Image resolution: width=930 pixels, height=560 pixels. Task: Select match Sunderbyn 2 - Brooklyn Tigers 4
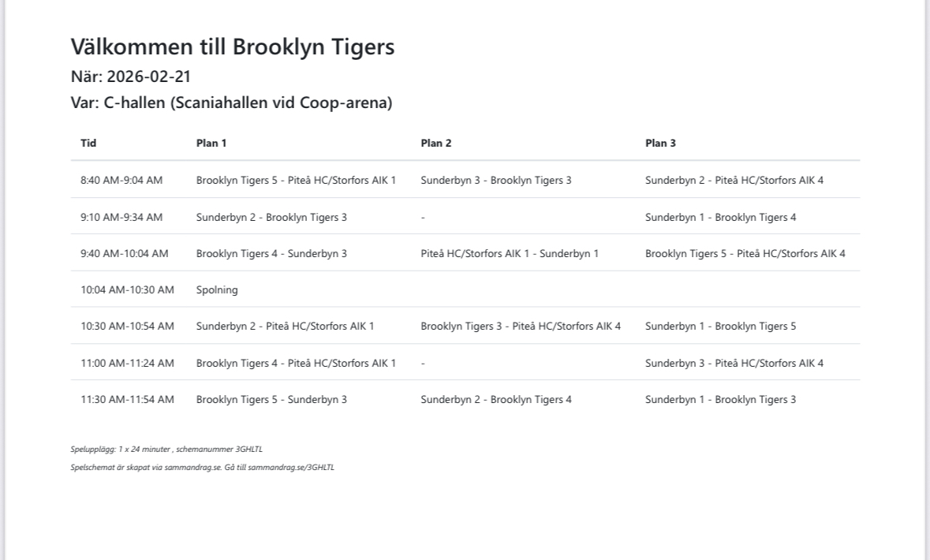point(496,400)
